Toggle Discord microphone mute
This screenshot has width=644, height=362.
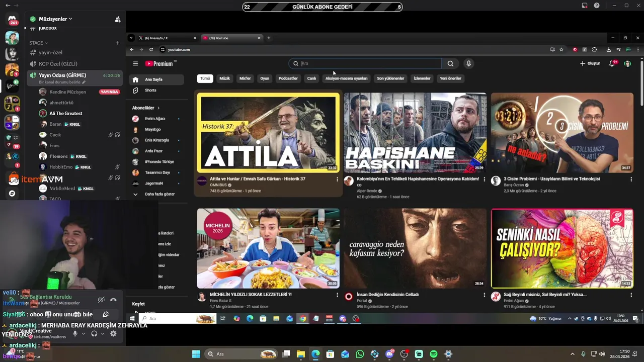(x=75, y=333)
